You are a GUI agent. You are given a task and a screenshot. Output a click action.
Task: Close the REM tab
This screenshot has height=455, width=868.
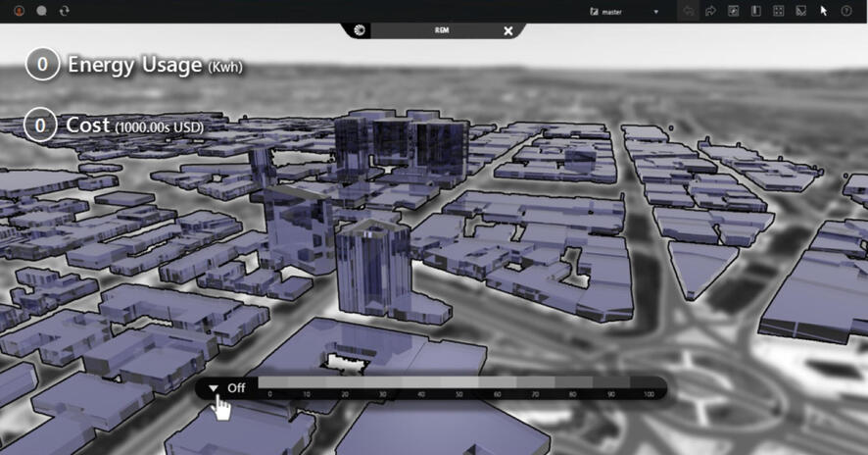pyautogui.click(x=507, y=30)
